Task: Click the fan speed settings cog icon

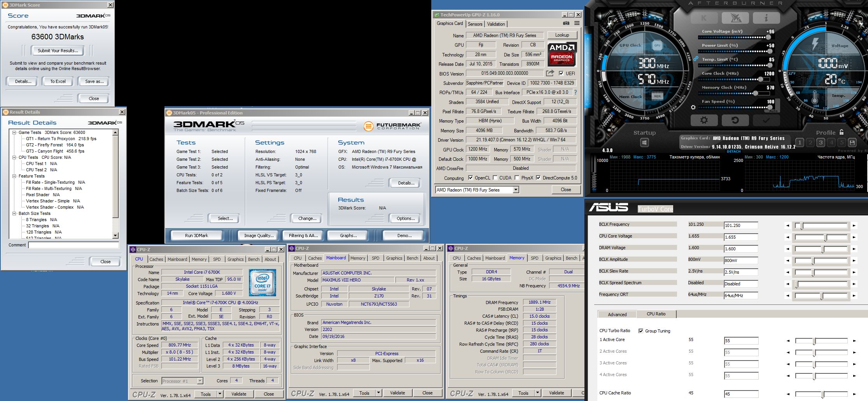Action: pyautogui.click(x=693, y=107)
